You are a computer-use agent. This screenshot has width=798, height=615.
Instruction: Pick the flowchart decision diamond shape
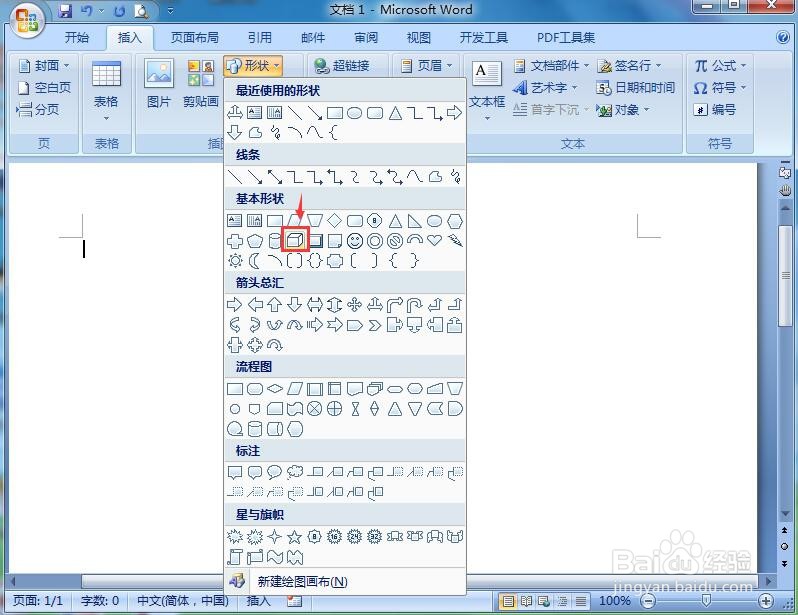[x=275, y=389]
